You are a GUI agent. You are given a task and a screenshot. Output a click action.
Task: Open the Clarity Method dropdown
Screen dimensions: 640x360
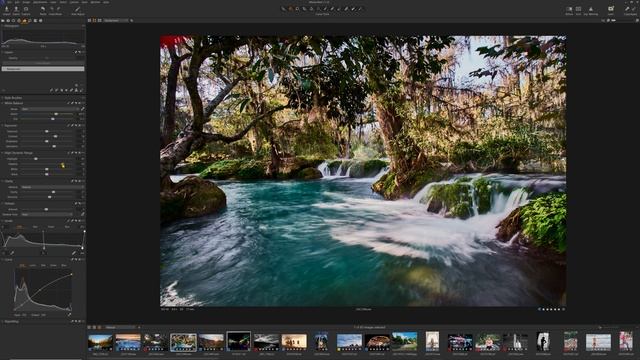coord(52,187)
